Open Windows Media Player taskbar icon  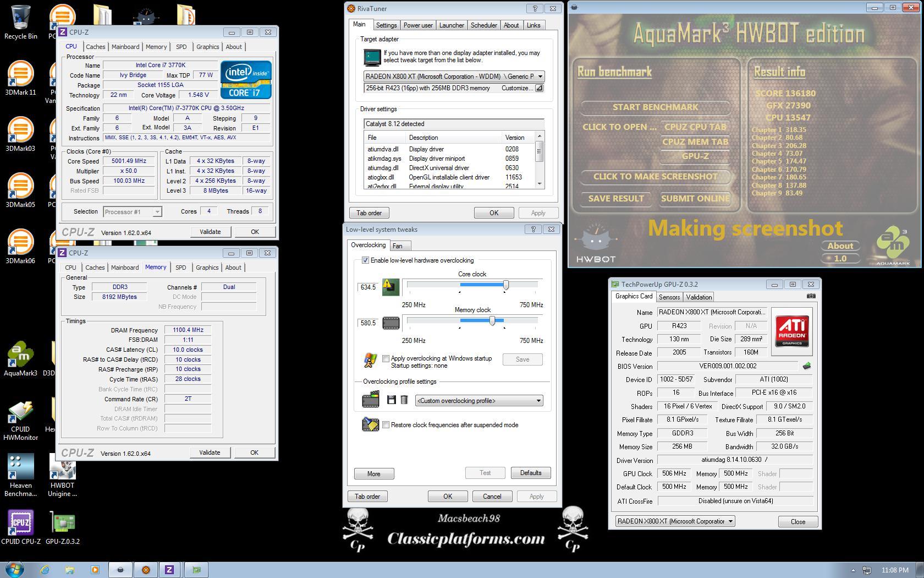click(95, 570)
